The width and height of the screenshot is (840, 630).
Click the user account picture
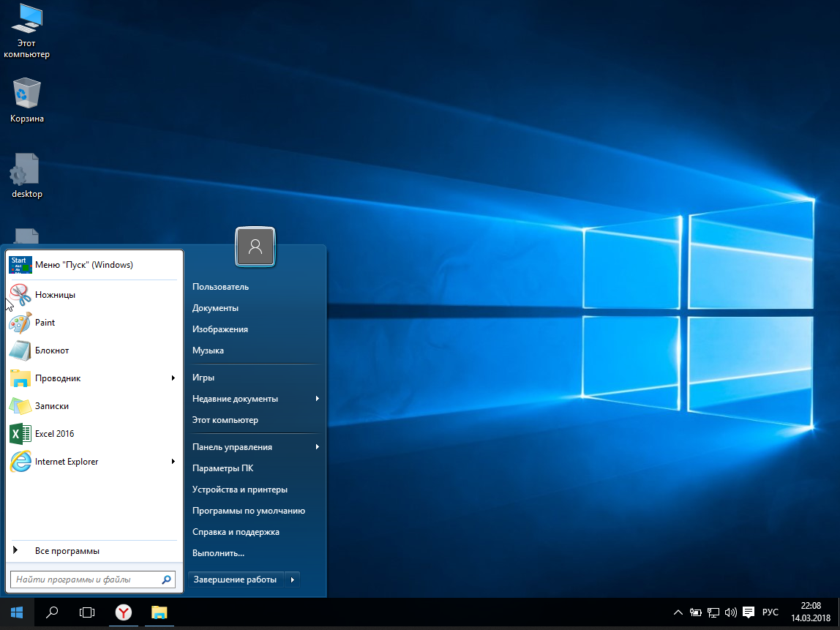tap(255, 247)
